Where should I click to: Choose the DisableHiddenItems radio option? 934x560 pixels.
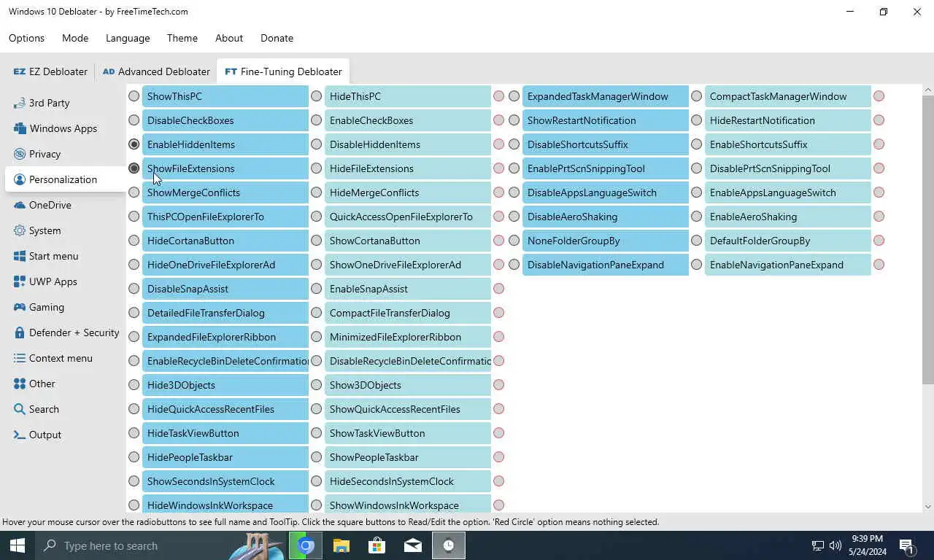click(x=316, y=144)
